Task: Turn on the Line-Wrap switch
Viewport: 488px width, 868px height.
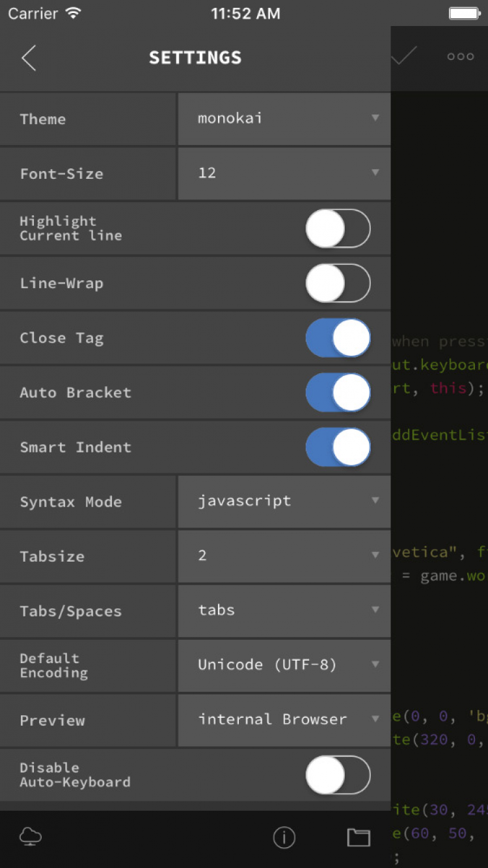Action: tap(338, 283)
